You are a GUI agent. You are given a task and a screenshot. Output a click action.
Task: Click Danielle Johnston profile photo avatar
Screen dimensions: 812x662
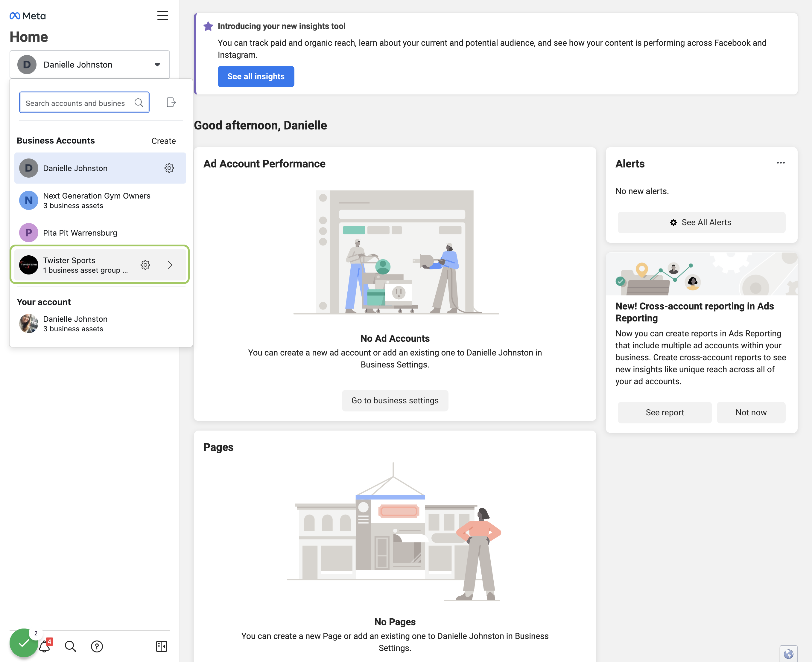pyautogui.click(x=29, y=324)
